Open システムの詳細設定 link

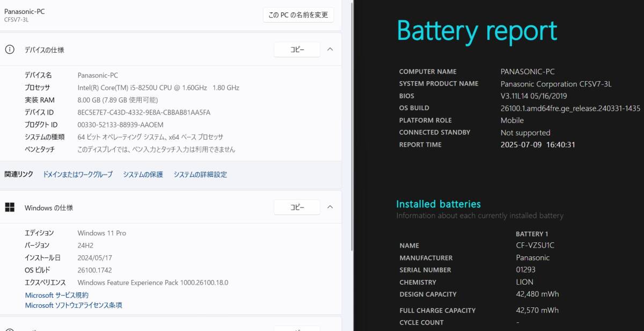(200, 175)
